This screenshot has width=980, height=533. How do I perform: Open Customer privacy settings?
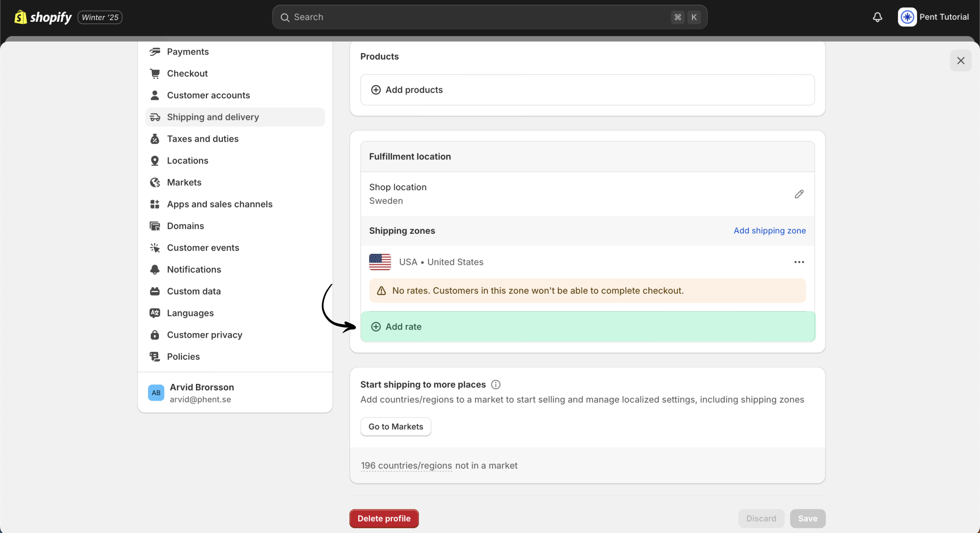click(235, 335)
